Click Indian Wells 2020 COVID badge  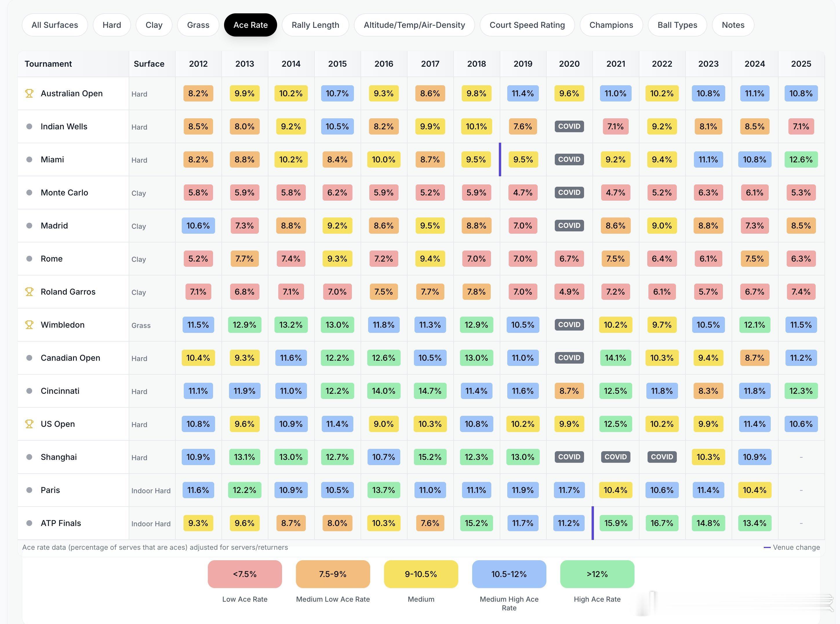(569, 126)
